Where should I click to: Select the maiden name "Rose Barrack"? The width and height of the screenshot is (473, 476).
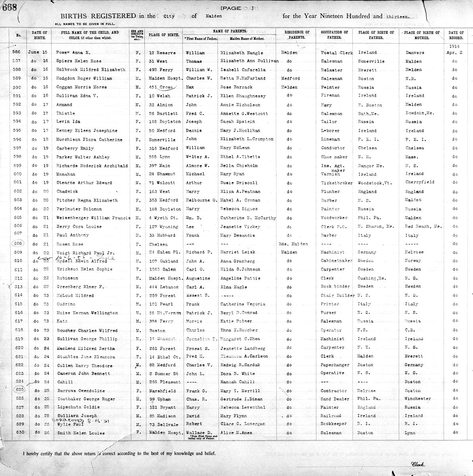[236, 87]
